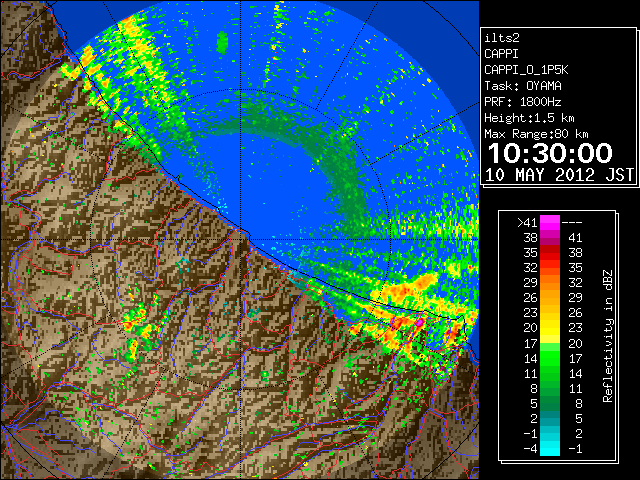Select the 'Height:1.5 km' text
Viewport: 640px width, 480px height.
tap(529, 118)
